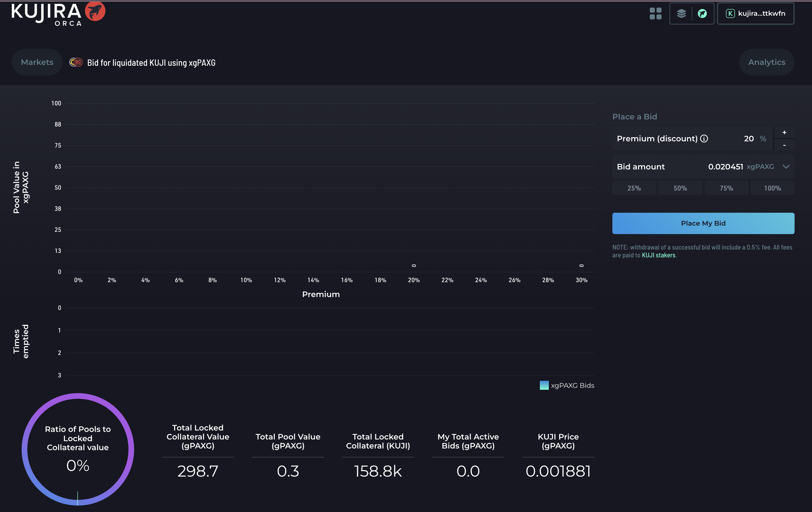The height and width of the screenshot is (512, 812).
Task: Click the Kujira Orca whale logo
Action: click(x=95, y=11)
